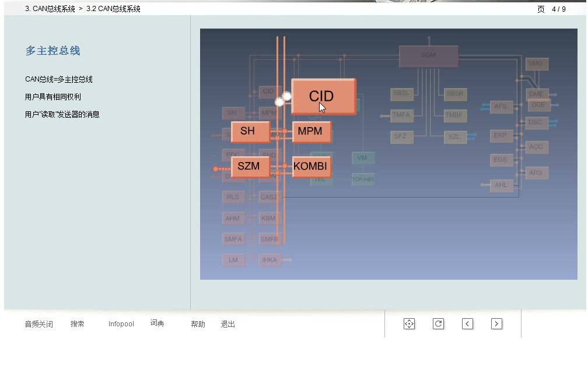Open the 词典 dictionary
Image resolution: width=588 pixels, height=373 pixels.
pos(157,323)
